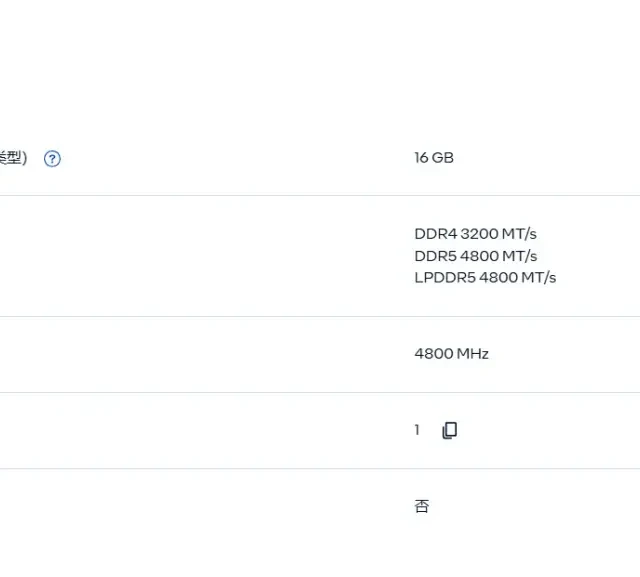This screenshot has height=577, width=640.
Task: Click the 3200 number in DDR4 line
Action: (x=480, y=234)
